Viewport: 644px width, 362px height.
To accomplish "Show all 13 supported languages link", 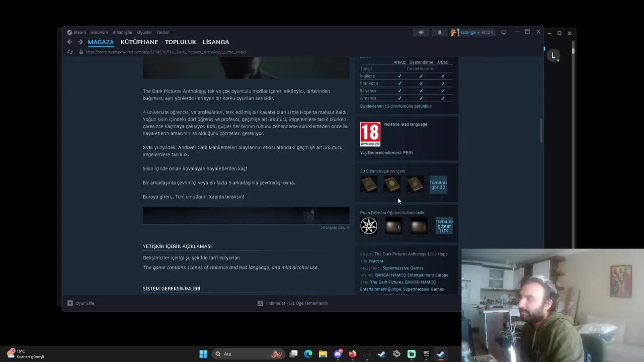I will tap(396, 106).
